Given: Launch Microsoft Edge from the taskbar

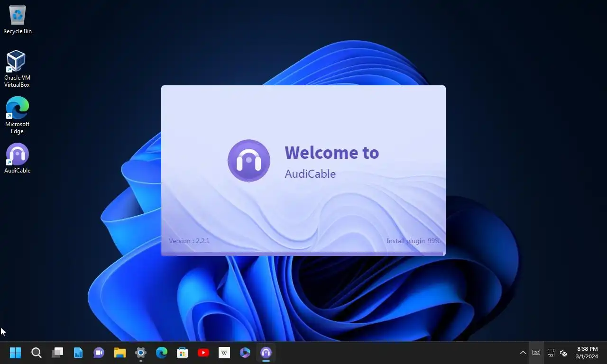Looking at the screenshot, I should [x=162, y=353].
